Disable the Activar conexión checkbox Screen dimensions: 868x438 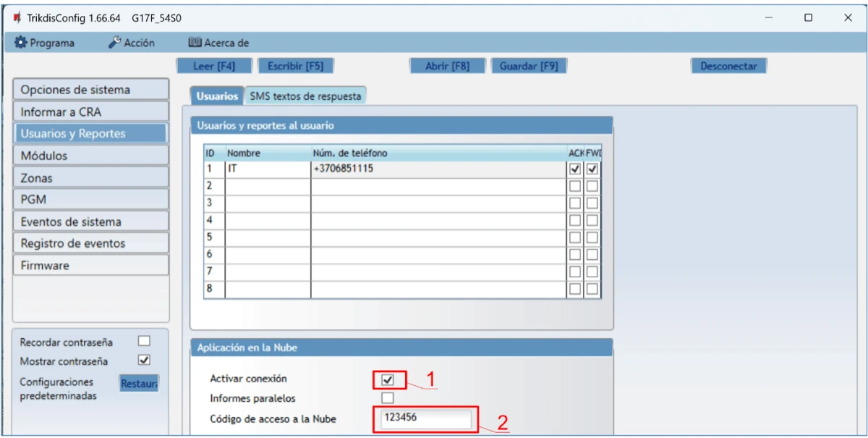point(388,379)
